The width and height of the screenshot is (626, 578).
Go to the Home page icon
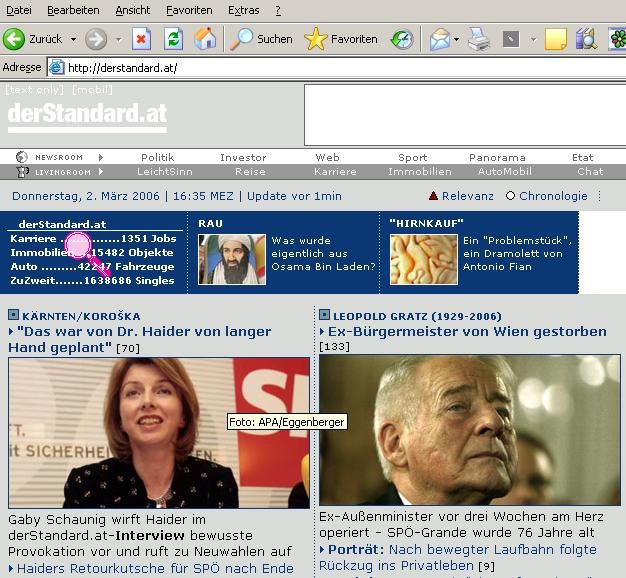pyautogui.click(x=204, y=39)
